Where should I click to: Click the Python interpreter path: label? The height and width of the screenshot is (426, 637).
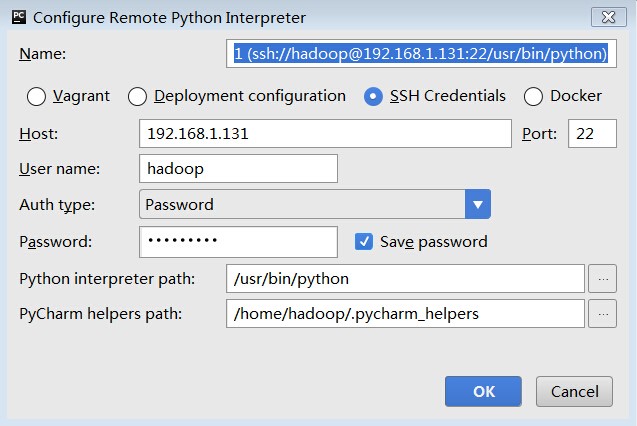tap(107, 279)
